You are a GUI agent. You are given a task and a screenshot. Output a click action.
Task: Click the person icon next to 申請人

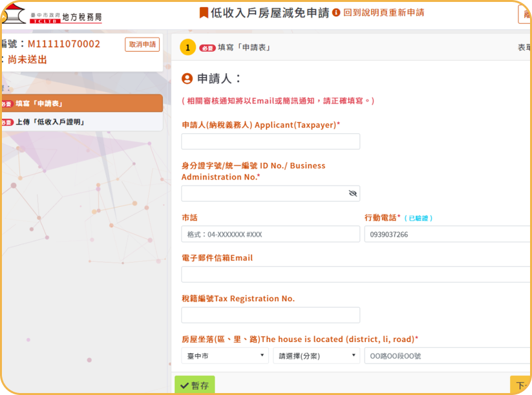187,79
